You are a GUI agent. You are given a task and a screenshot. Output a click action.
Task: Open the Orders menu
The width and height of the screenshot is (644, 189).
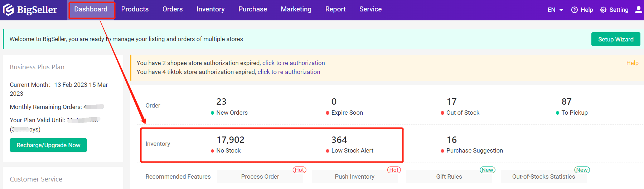click(173, 9)
